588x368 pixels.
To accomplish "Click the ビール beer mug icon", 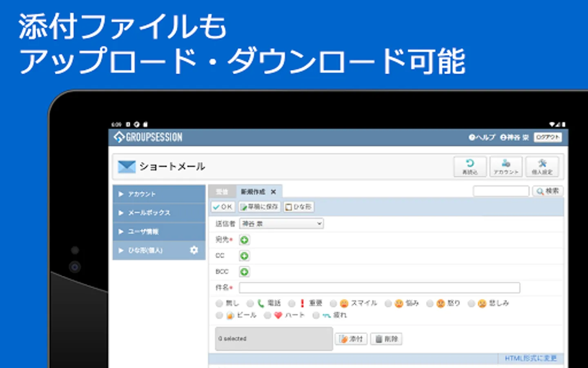I will (230, 315).
